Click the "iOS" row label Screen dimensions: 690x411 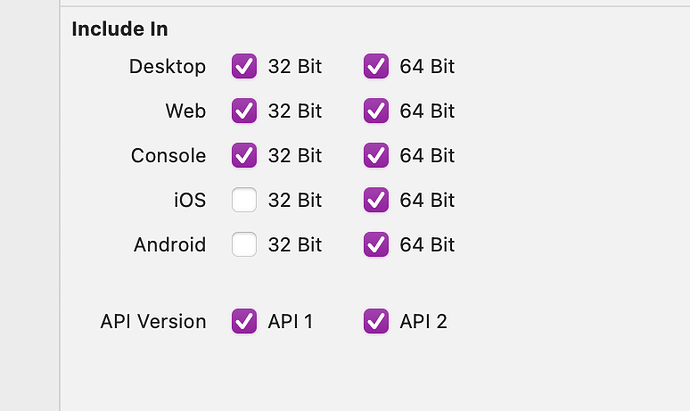click(188, 200)
